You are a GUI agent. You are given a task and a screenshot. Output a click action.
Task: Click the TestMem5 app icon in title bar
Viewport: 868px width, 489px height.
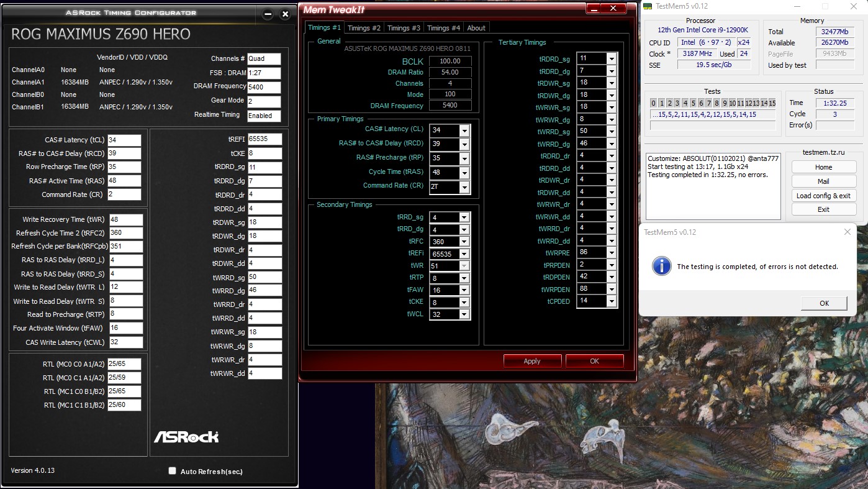pyautogui.click(x=648, y=6)
